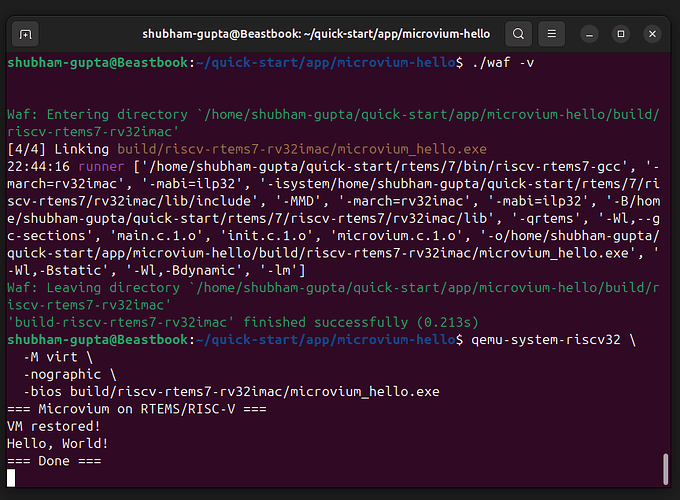Image resolution: width=680 pixels, height=500 pixels.
Task: Click the 'Hello, World!' output line
Action: pyautogui.click(x=58, y=444)
